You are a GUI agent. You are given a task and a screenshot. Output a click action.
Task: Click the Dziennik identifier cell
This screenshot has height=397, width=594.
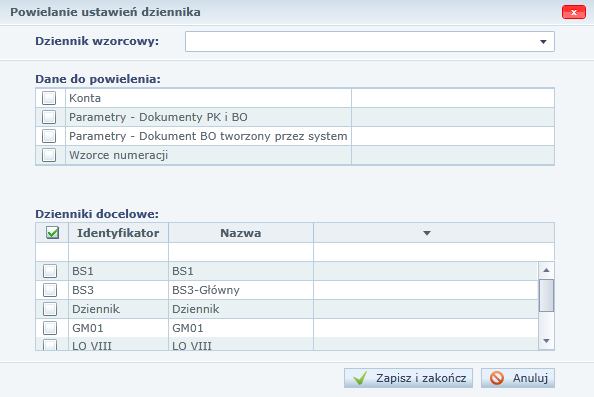(x=118, y=309)
